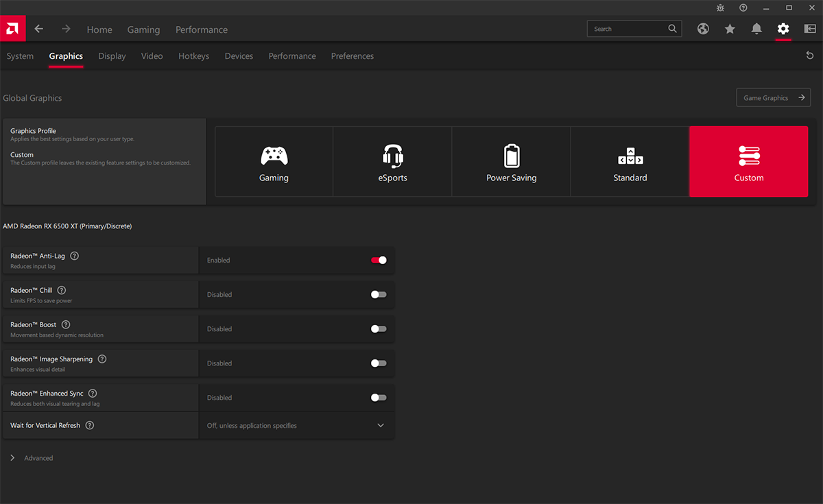Open help for Radeon Boost
823x504 pixels.
click(66, 324)
